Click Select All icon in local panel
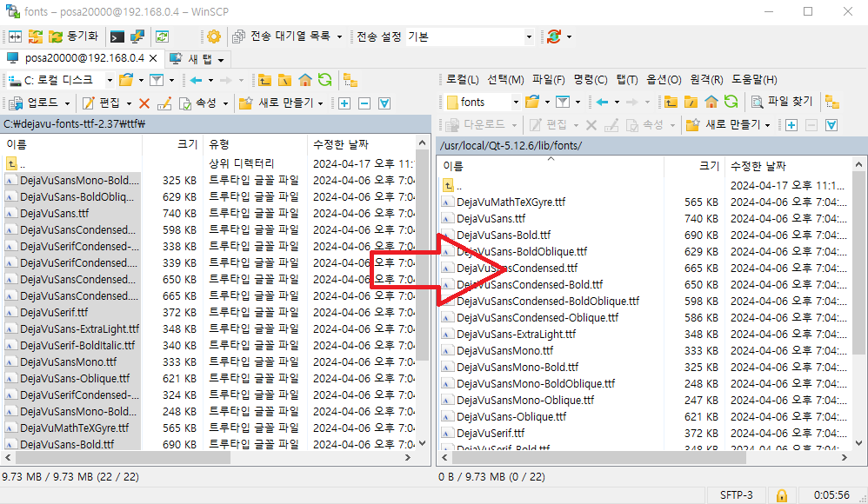Viewport: 868px width, 504px height. 384,103
